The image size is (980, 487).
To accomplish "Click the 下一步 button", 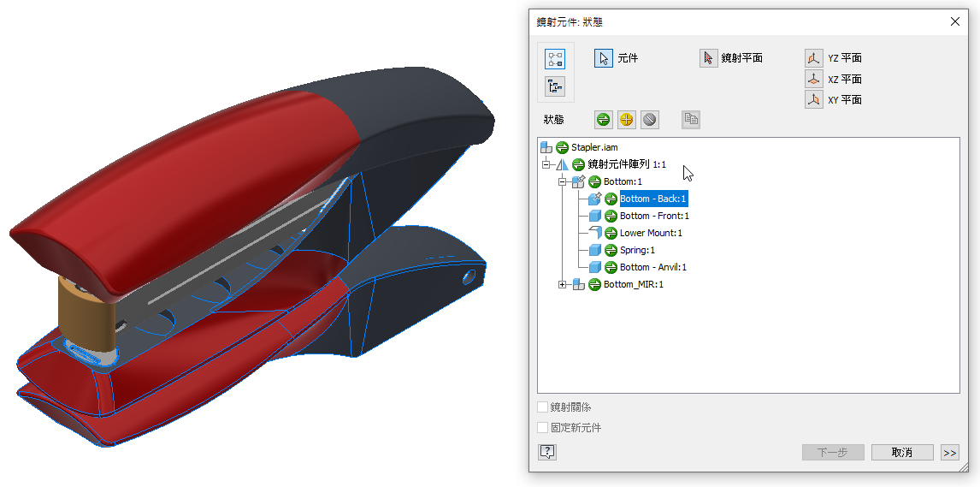I will point(833,453).
